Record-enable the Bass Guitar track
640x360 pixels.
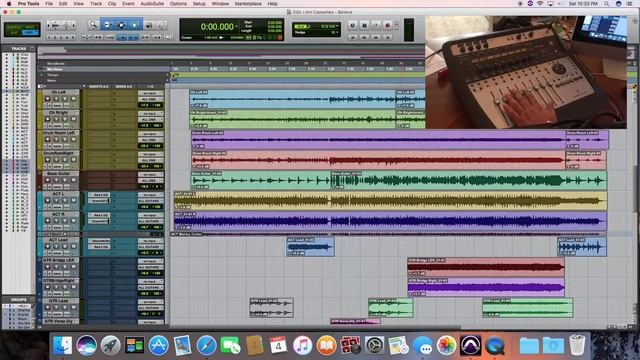pos(47,180)
